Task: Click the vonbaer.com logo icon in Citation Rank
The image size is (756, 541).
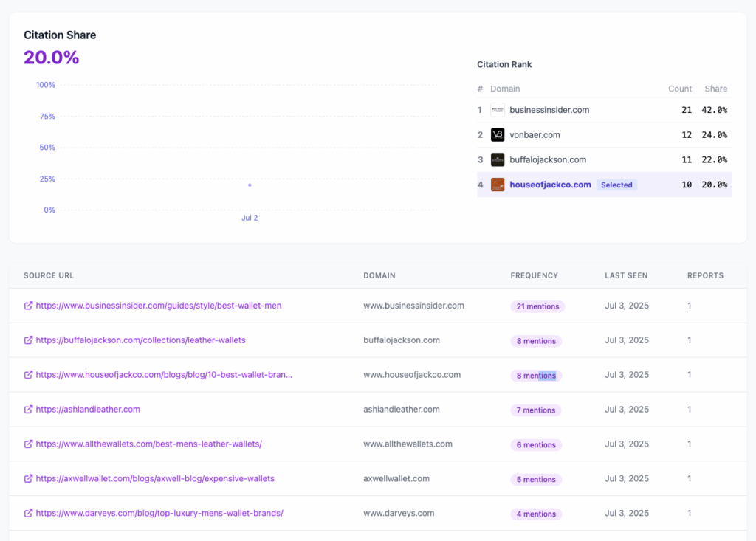Action: [x=498, y=135]
